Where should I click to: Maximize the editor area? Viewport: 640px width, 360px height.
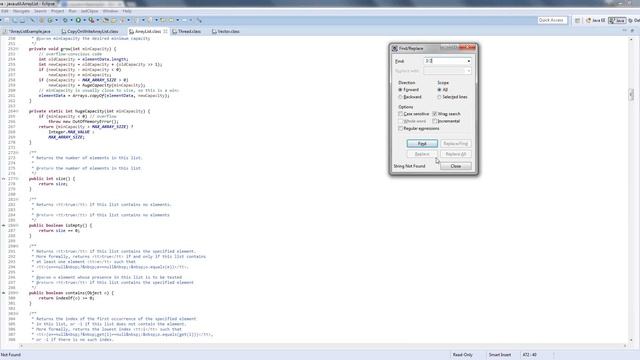pyautogui.click(x=632, y=31)
